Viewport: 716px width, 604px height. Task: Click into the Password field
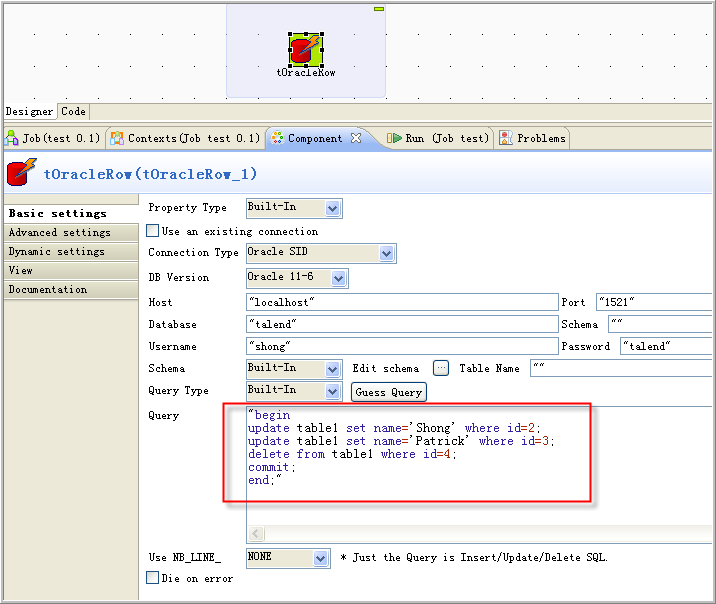click(x=666, y=346)
